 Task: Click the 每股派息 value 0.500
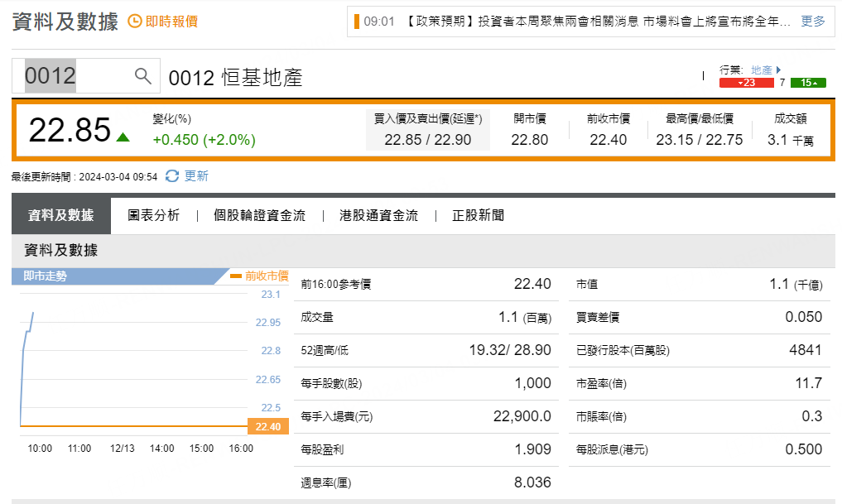coord(804,449)
